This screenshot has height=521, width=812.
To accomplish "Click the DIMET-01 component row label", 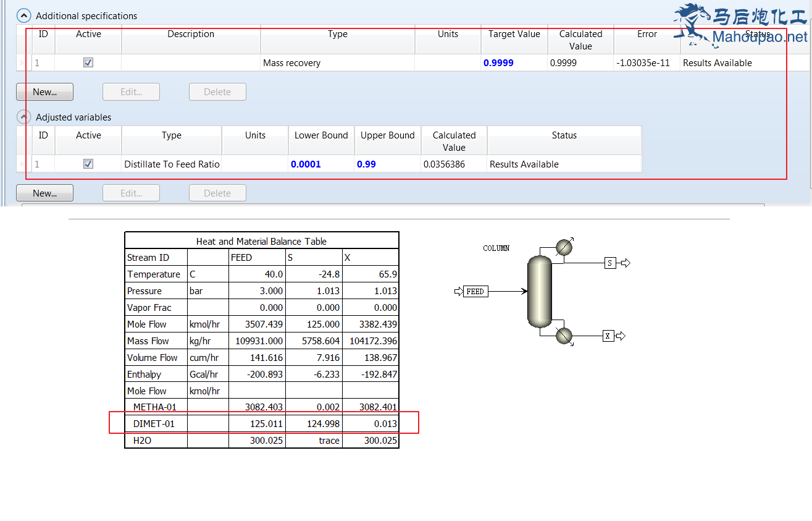I will [x=154, y=424].
